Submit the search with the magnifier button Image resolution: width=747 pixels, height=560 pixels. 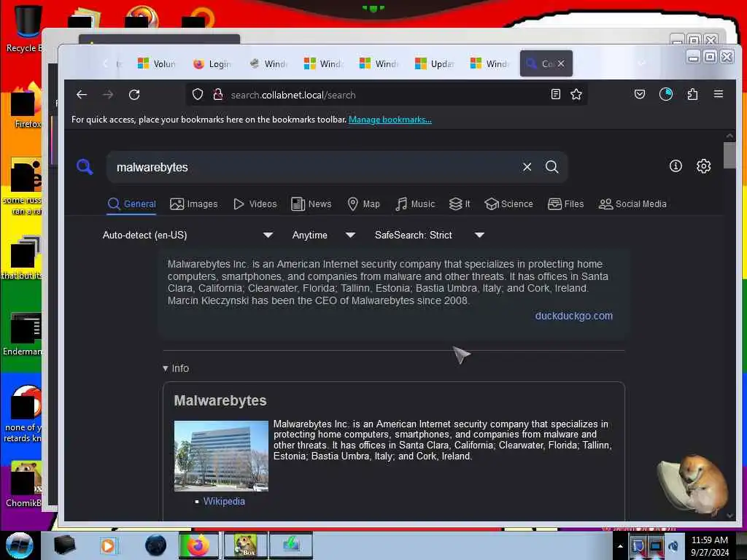551,167
